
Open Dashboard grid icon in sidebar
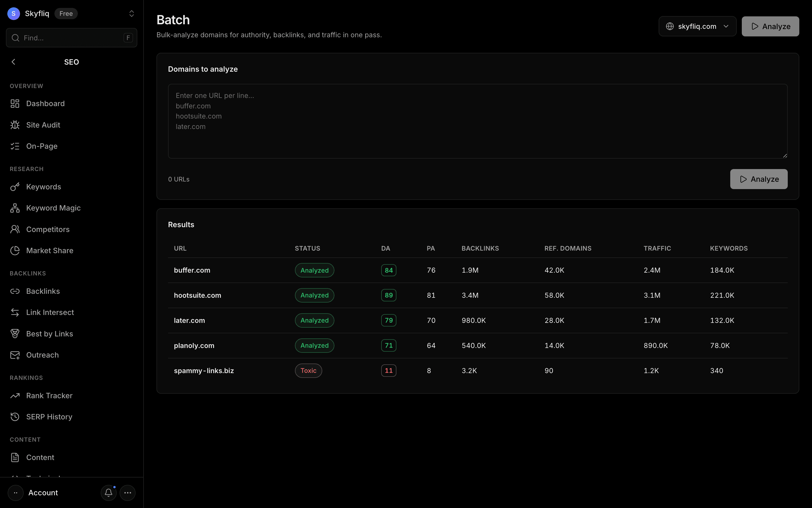click(x=15, y=104)
